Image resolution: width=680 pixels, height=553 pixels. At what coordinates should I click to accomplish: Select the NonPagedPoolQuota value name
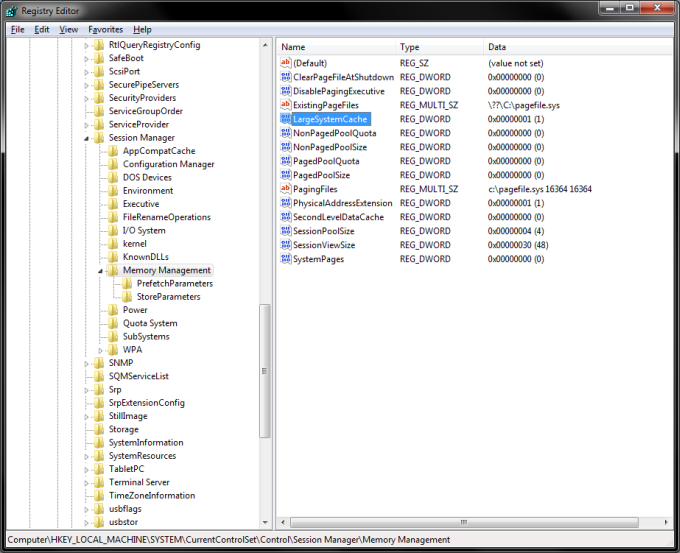click(335, 133)
